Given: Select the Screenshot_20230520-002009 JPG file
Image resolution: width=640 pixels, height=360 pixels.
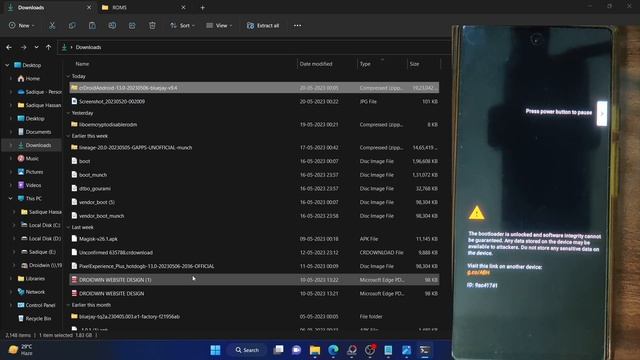Looking at the screenshot, I should pos(254,101).
